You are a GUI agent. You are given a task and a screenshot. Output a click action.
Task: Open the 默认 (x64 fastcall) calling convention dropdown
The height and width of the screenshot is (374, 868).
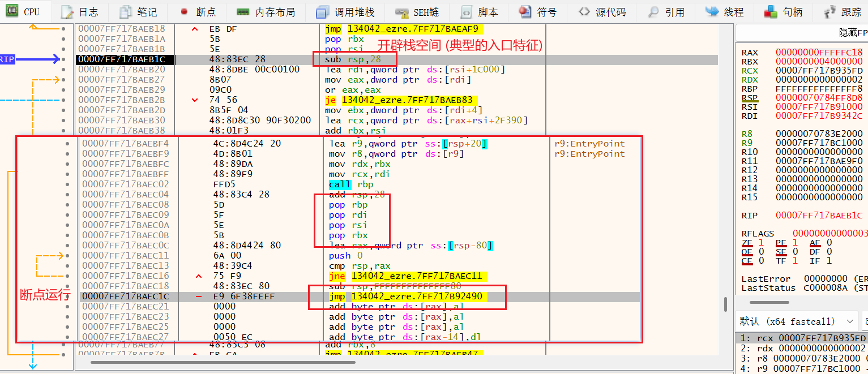[797, 321]
